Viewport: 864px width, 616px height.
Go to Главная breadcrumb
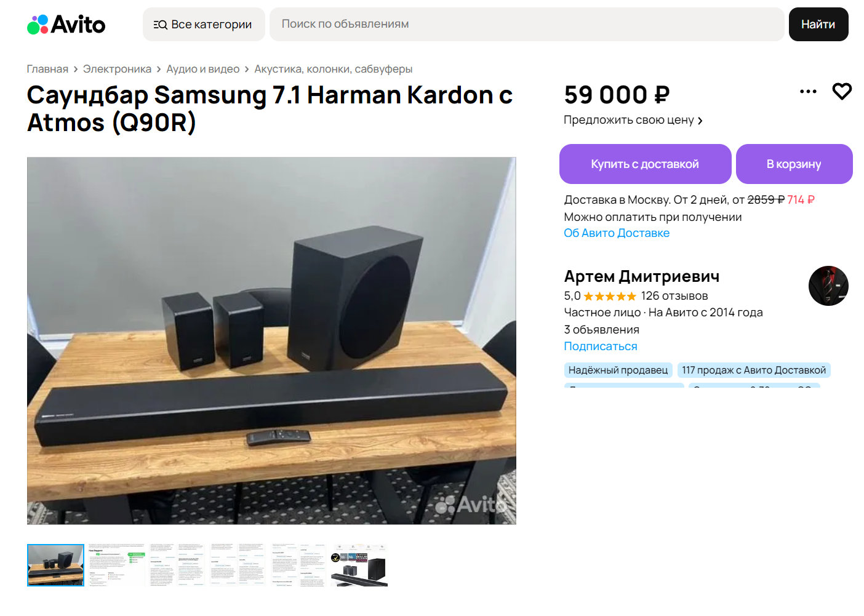click(47, 69)
